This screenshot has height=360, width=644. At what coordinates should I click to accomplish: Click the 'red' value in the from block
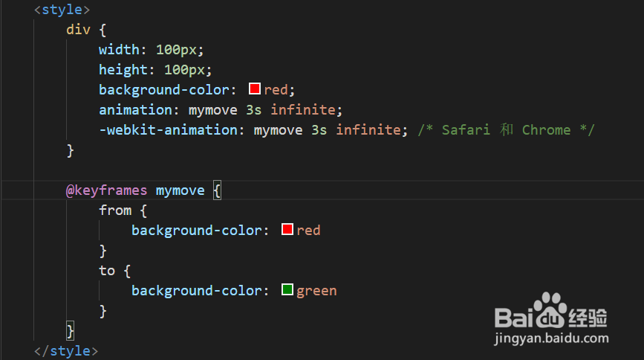[308, 231]
